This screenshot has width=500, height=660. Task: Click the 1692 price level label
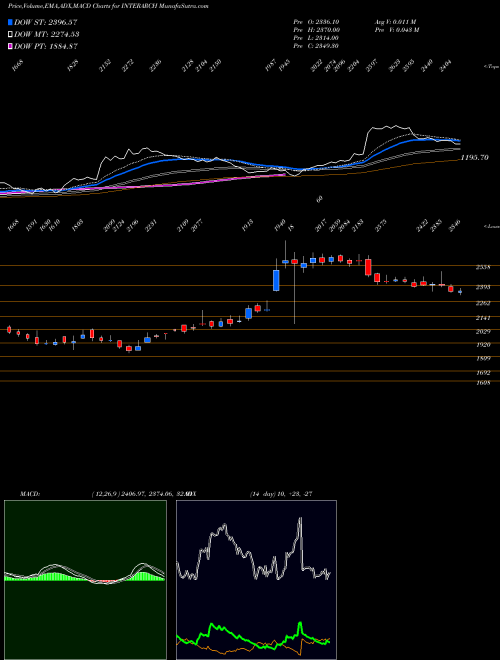(x=483, y=373)
